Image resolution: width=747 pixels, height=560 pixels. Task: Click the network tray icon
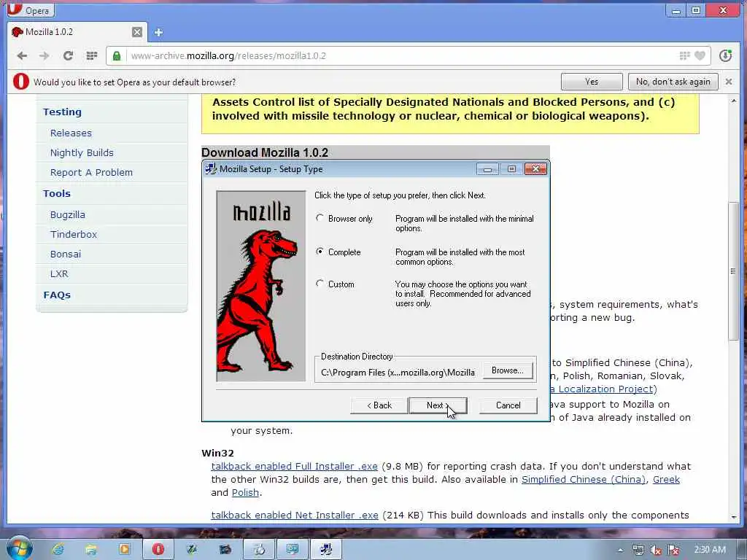[x=638, y=550]
